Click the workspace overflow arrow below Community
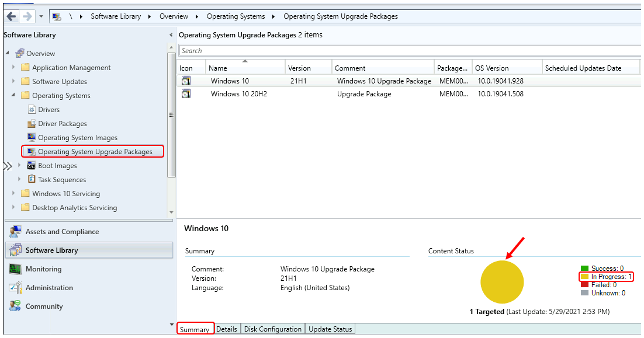This screenshot has height=338, width=644. (x=171, y=325)
